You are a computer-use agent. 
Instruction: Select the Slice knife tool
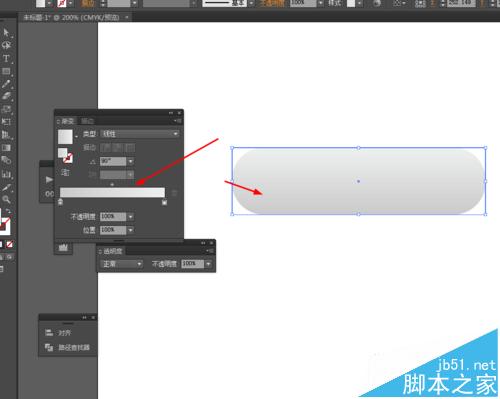(x=6, y=187)
